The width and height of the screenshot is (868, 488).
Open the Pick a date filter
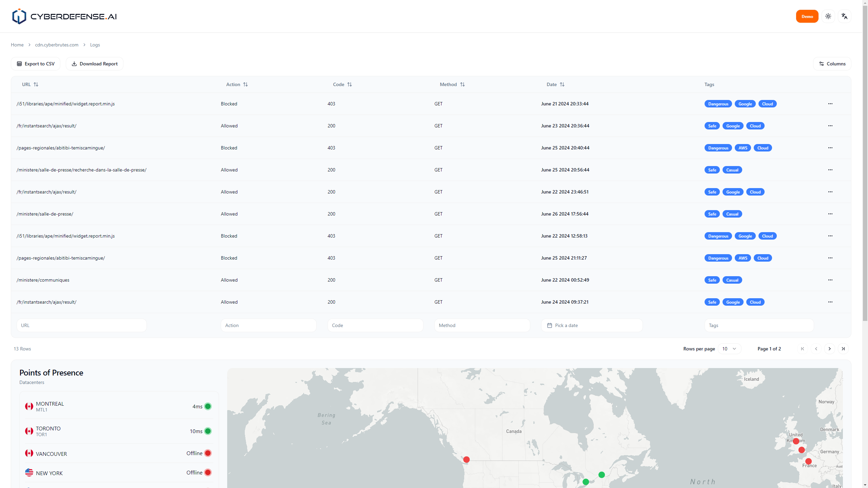coord(592,325)
